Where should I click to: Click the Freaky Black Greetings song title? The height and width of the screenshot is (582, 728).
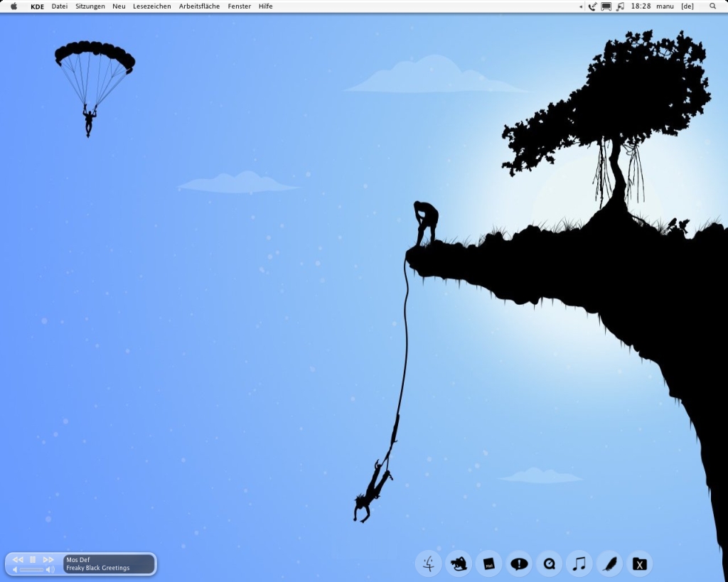(98, 568)
